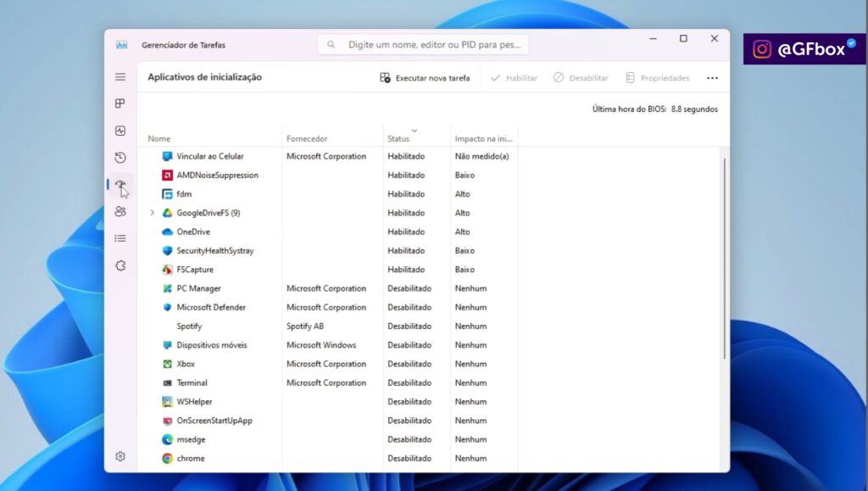
Task: Click Baixo impact in FSCapture row
Action: pyautogui.click(x=465, y=270)
